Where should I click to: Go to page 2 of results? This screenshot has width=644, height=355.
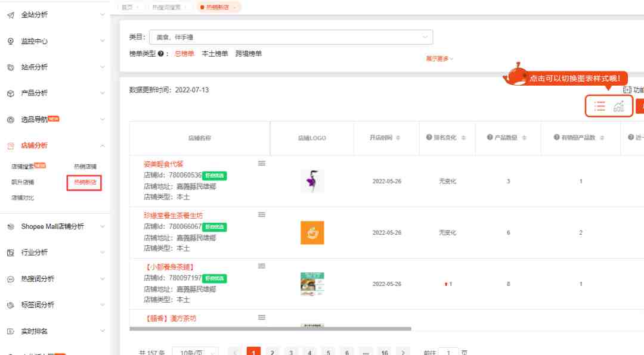pyautogui.click(x=273, y=352)
